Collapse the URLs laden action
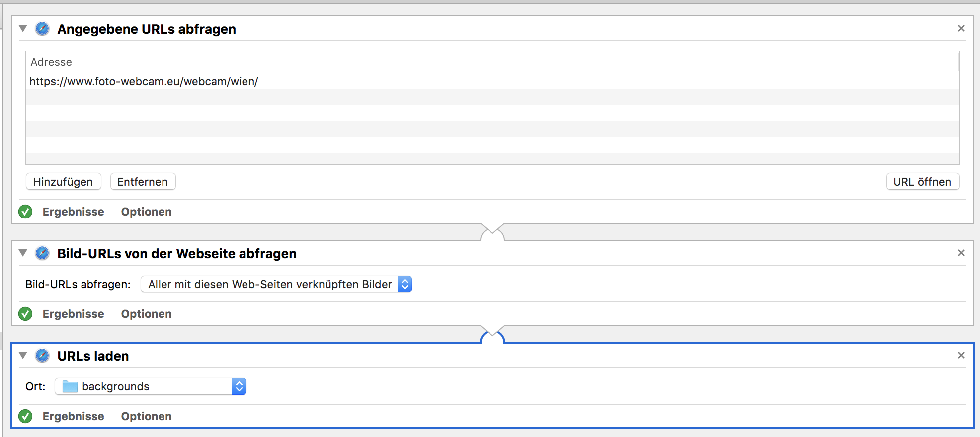Image resolution: width=980 pixels, height=437 pixels. click(23, 356)
